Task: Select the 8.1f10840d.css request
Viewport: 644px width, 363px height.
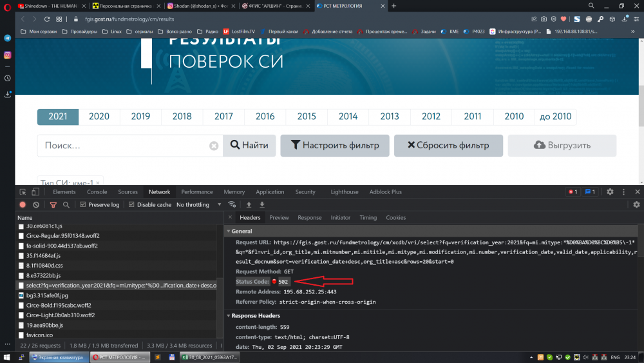Action: pos(117,266)
